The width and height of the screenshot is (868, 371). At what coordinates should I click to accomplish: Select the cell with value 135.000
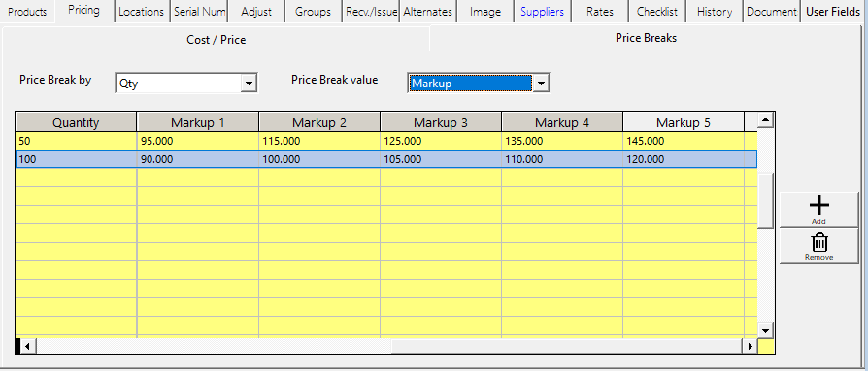(562, 141)
